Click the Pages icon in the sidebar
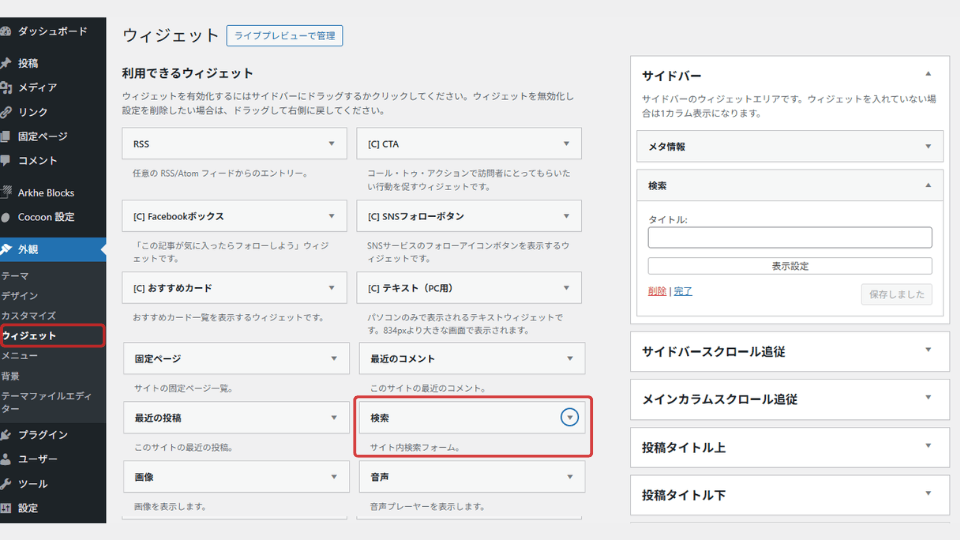Image resolution: width=960 pixels, height=540 pixels. click(x=6, y=136)
